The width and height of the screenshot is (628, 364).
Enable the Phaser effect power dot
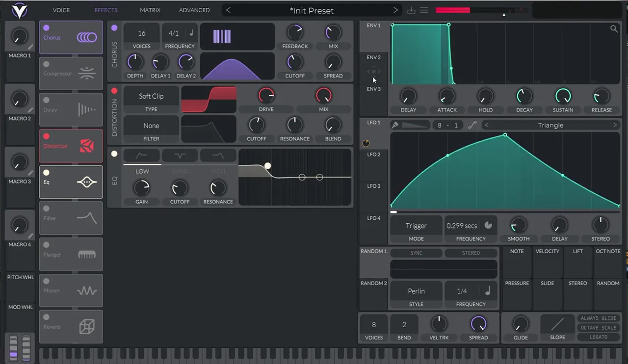pyautogui.click(x=46, y=281)
